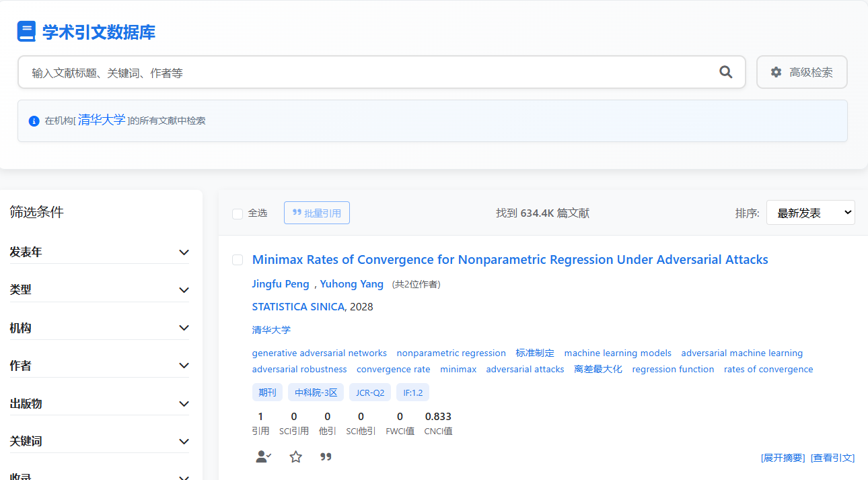The image size is (868, 480).
Task: Expand the 机构 filter section
Action: pos(100,328)
